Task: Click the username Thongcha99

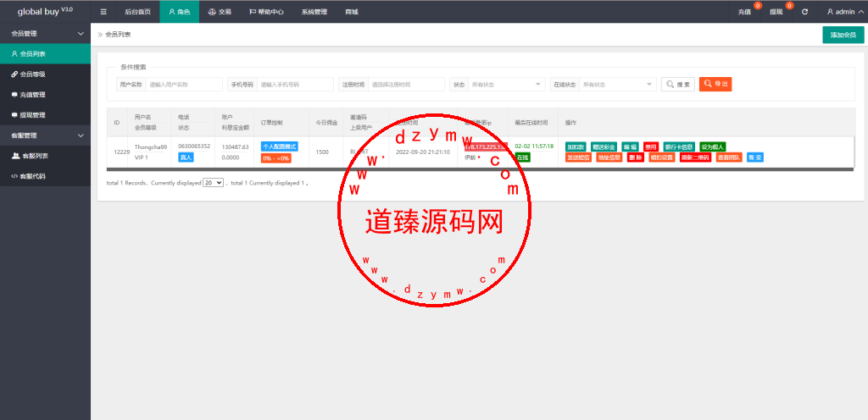Action: tap(151, 147)
